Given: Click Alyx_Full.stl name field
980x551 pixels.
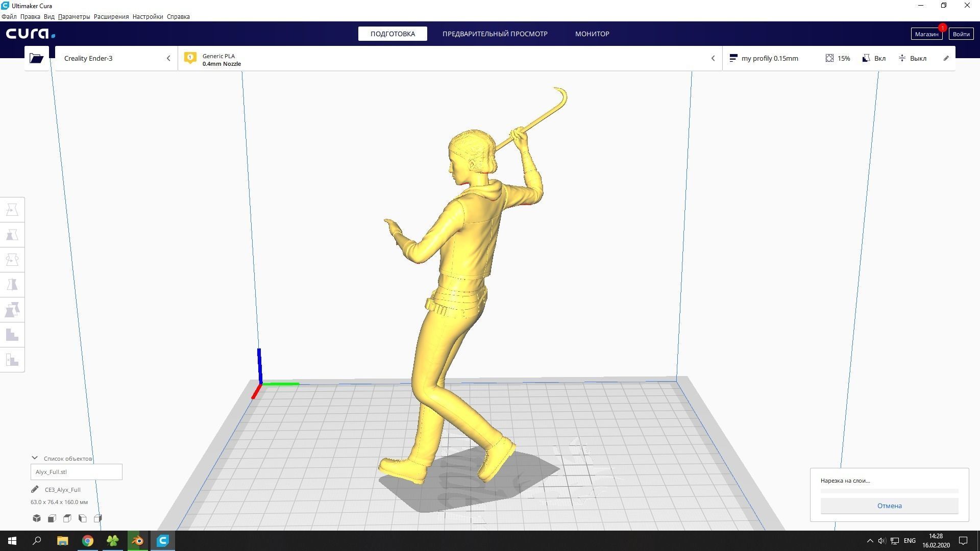Looking at the screenshot, I should 77,472.
